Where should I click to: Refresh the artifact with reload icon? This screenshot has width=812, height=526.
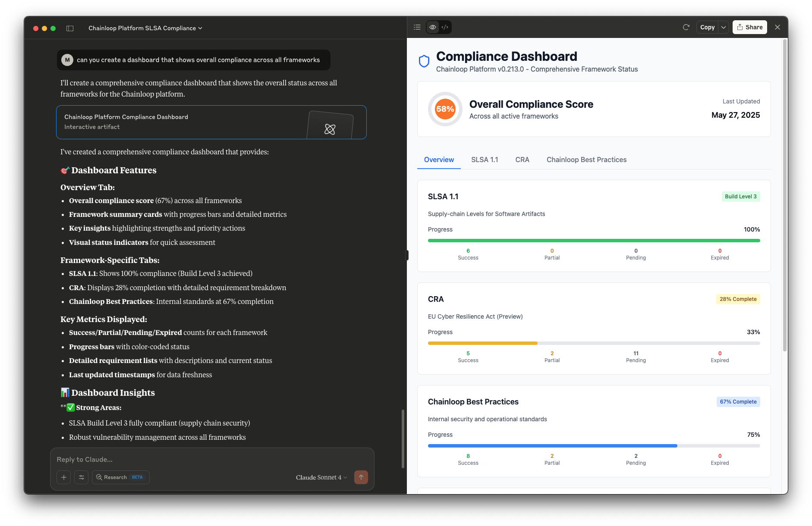pyautogui.click(x=686, y=27)
